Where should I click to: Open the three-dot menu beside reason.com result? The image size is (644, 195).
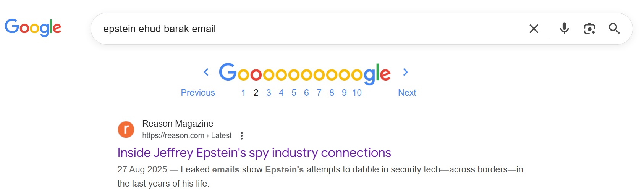[241, 135]
